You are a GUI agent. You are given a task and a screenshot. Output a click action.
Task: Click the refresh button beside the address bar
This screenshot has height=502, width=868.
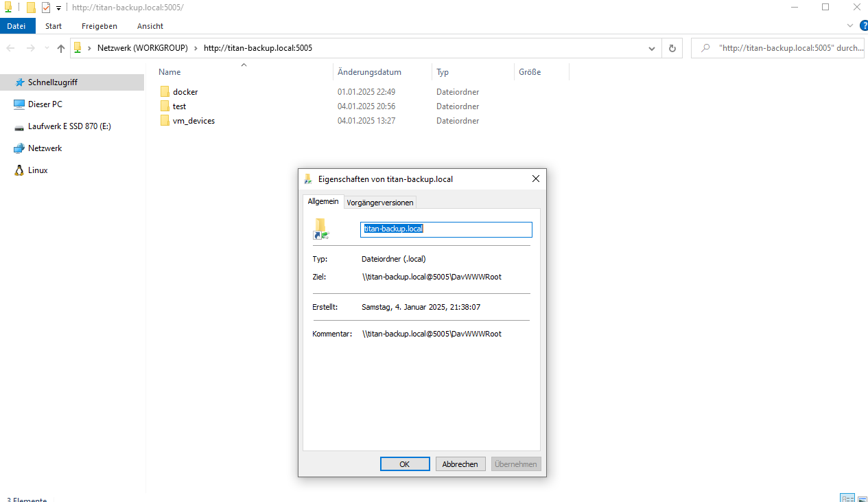pos(672,48)
